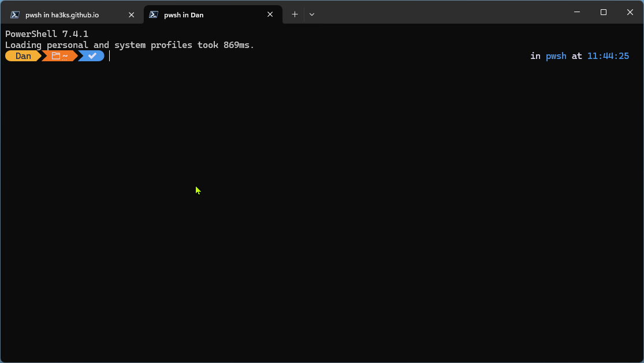Image resolution: width=644 pixels, height=363 pixels.
Task: Click the 'PowerShell 7.4.1' text line
Action: click(47, 34)
